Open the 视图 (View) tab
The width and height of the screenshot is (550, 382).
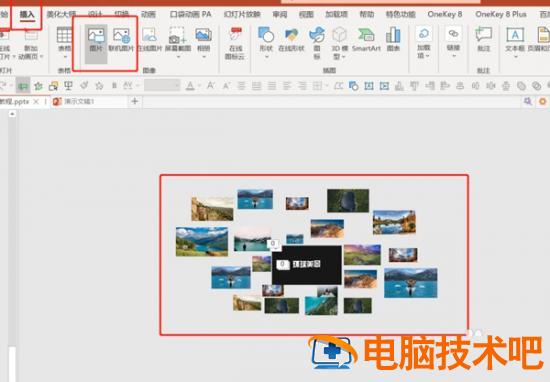pos(306,14)
